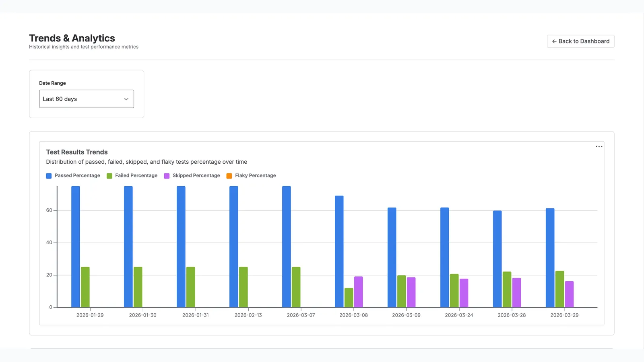Screen dimensions: 644x362
Task: Click the y-axis value 60
Action: [49, 210]
